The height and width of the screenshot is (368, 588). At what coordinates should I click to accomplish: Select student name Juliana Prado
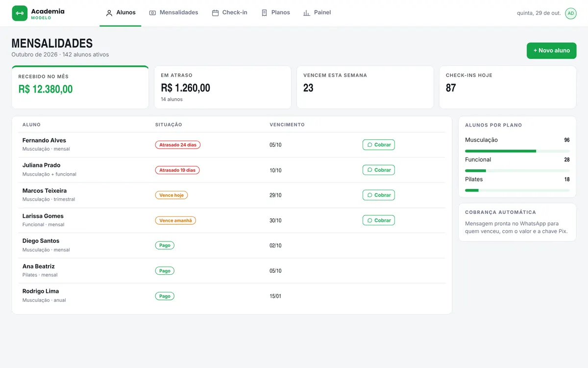pyautogui.click(x=42, y=165)
